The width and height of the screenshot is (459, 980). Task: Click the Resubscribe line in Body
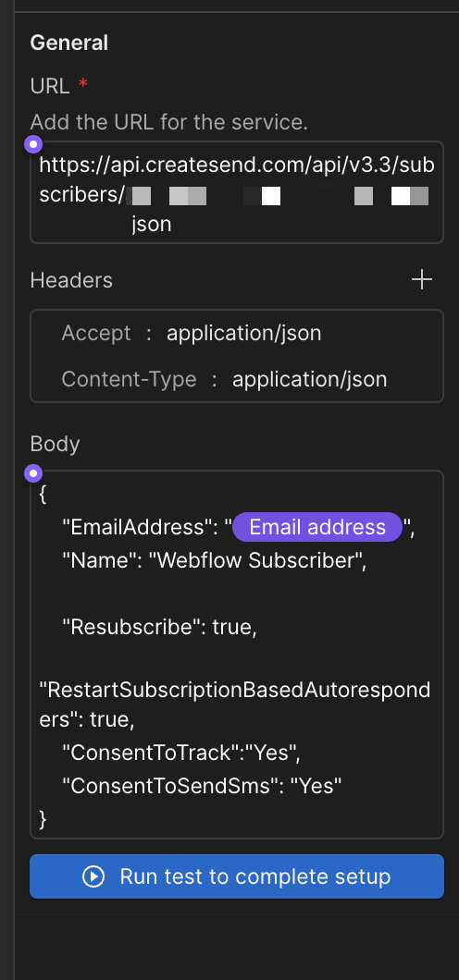(x=159, y=626)
